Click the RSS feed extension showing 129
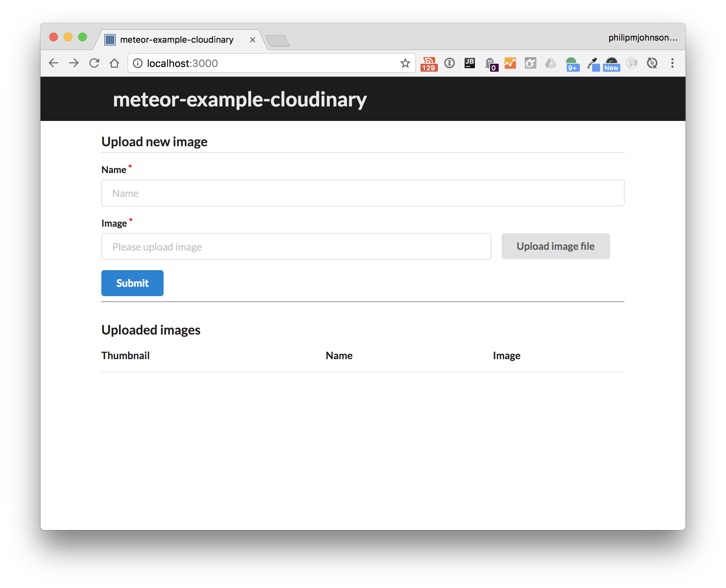The height and width of the screenshot is (588, 726). [x=429, y=64]
